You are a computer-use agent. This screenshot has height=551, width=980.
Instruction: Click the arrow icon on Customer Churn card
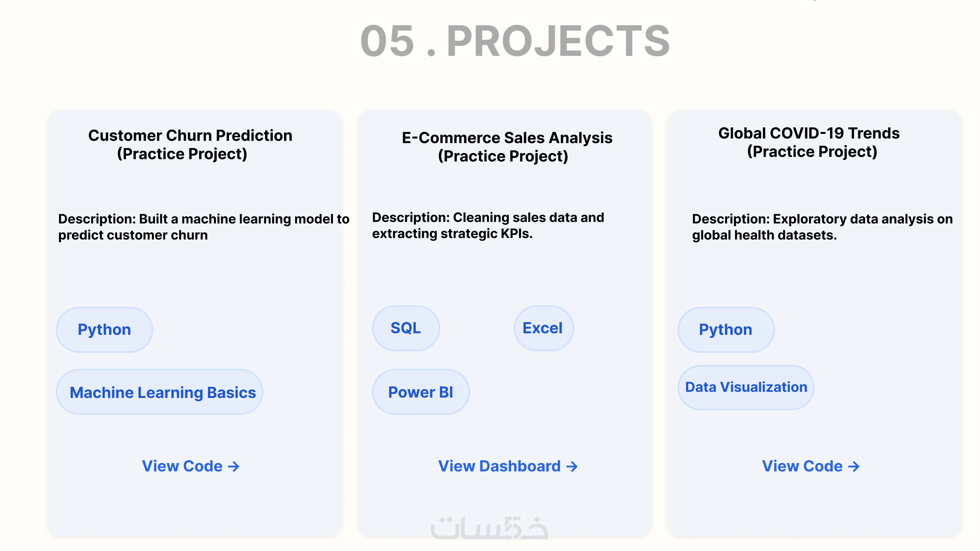tap(234, 466)
